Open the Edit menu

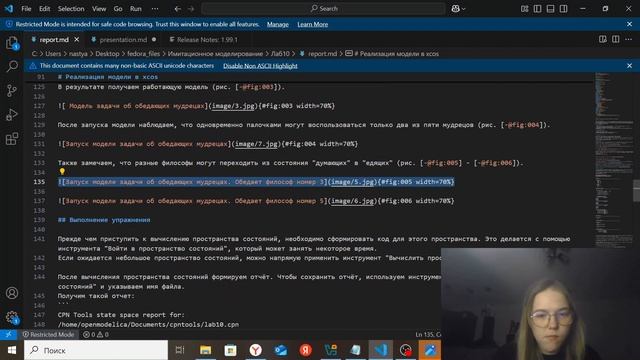(44, 9)
